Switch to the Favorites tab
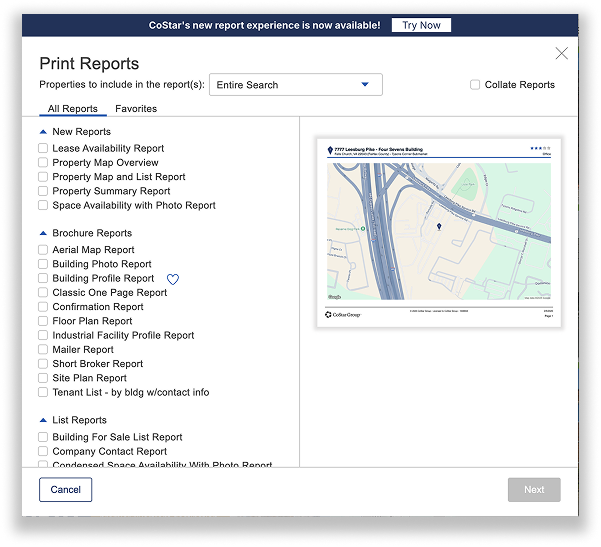The image size is (601, 547). [136, 108]
